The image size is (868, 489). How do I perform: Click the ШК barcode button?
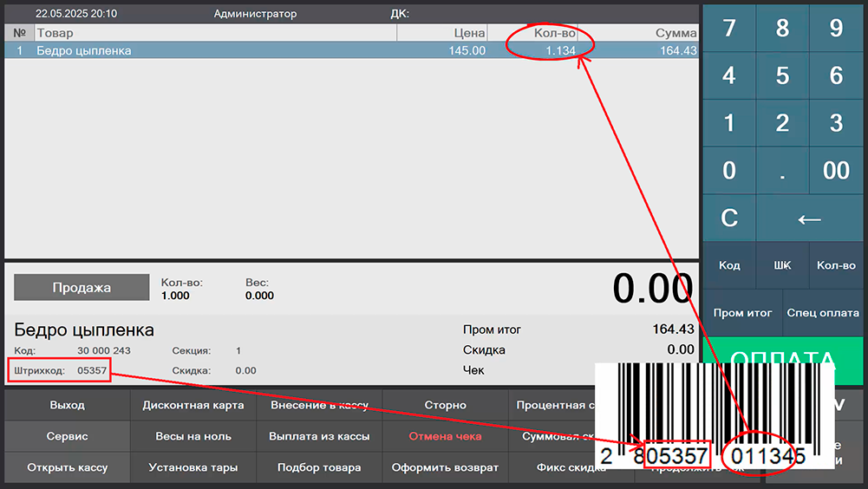click(x=782, y=265)
